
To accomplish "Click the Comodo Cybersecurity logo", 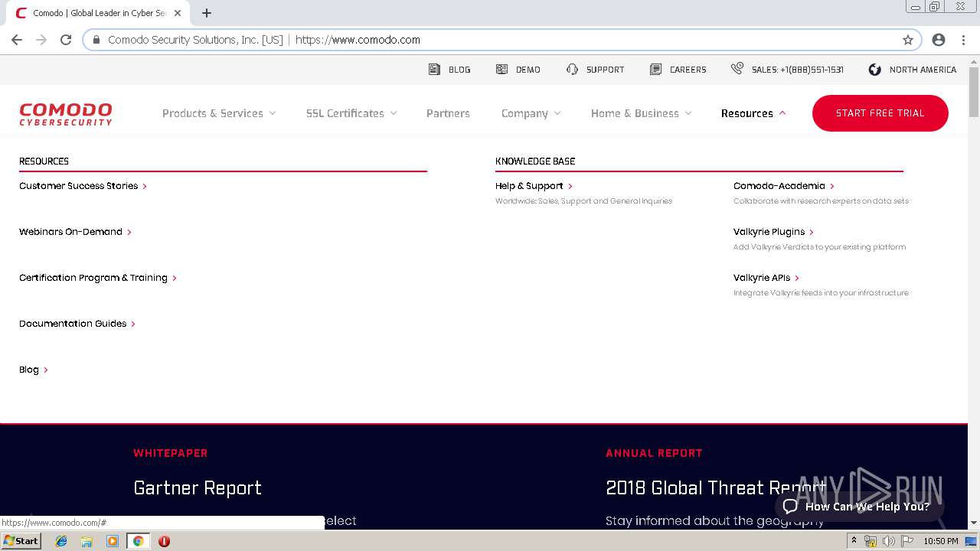I will [x=66, y=113].
